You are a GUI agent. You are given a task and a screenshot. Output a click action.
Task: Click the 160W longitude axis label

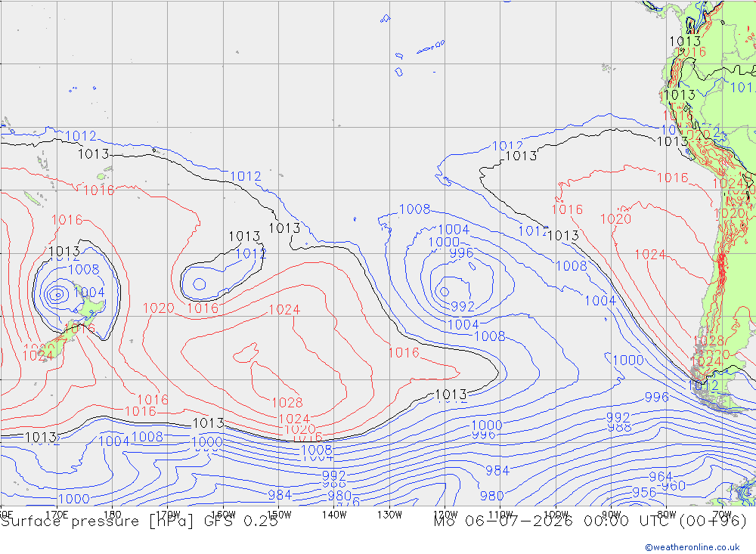(223, 515)
